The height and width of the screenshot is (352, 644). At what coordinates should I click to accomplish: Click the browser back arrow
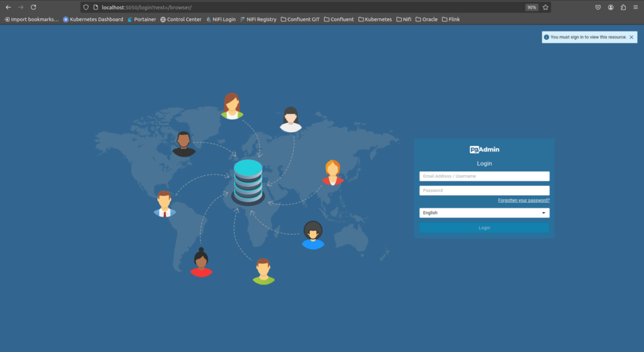pos(8,7)
